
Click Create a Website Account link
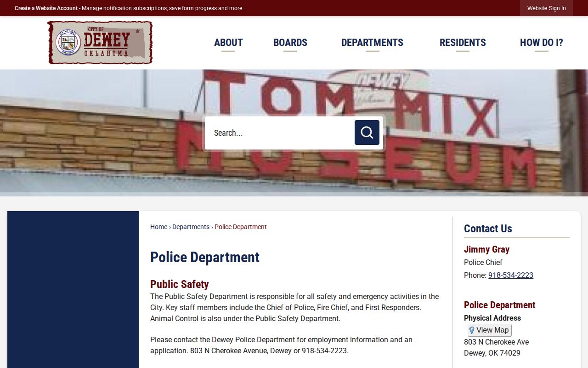pyautogui.click(x=46, y=8)
